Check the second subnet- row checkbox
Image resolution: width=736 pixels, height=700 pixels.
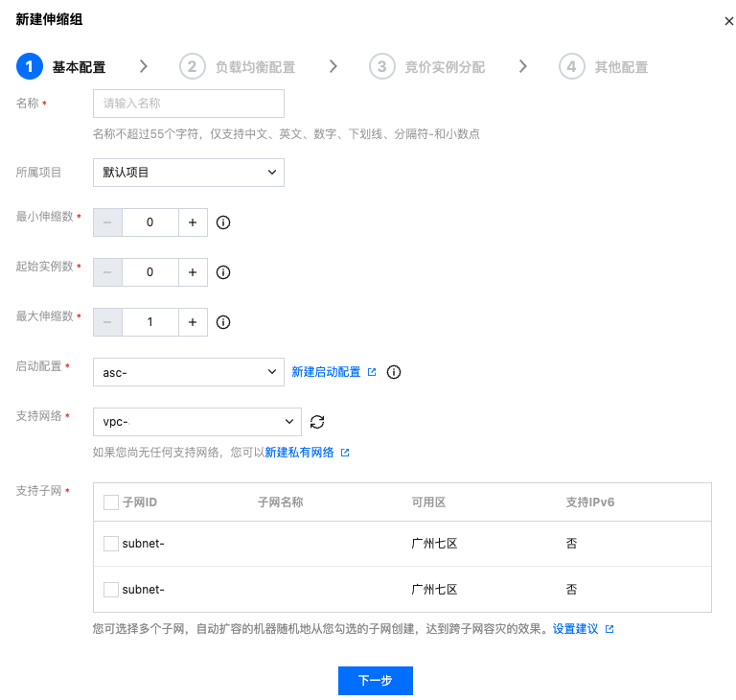click(111, 590)
